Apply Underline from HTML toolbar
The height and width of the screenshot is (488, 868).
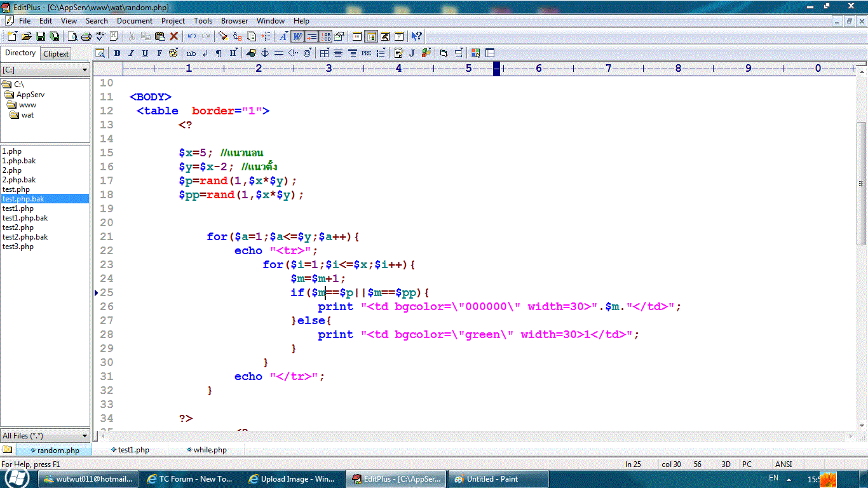coord(145,53)
